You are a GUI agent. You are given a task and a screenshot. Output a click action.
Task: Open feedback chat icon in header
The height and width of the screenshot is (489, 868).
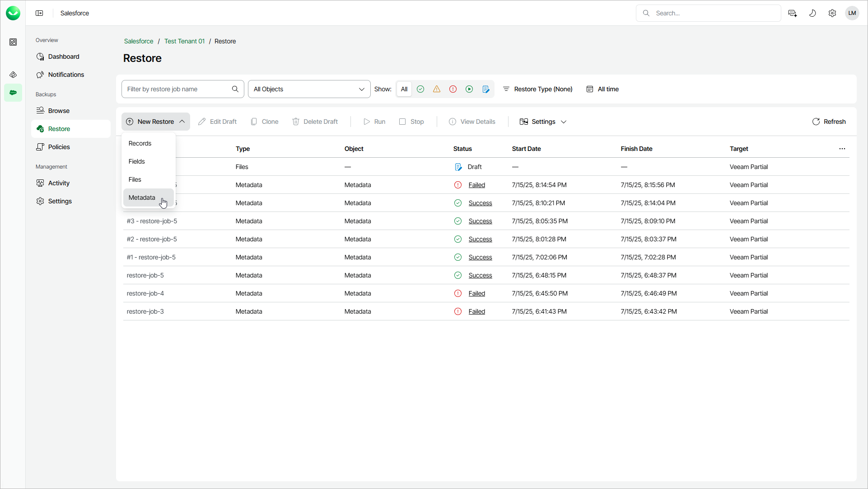click(793, 13)
